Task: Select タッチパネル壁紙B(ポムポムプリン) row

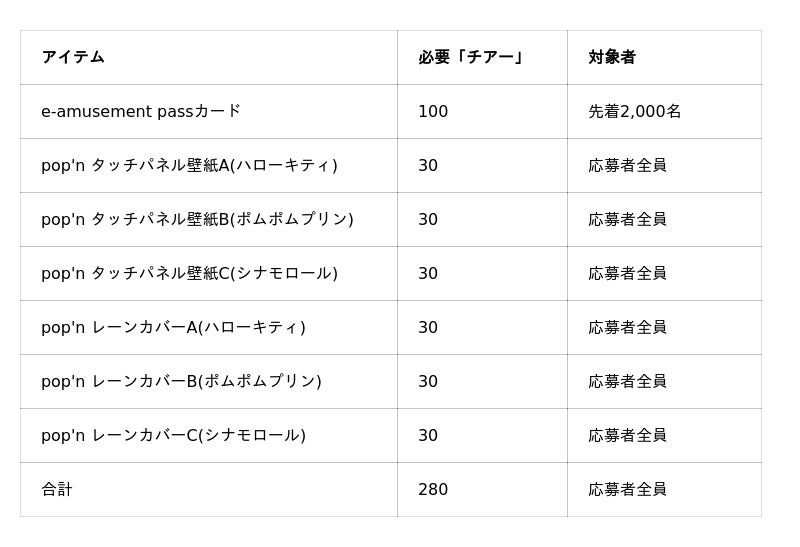Action: (x=391, y=219)
